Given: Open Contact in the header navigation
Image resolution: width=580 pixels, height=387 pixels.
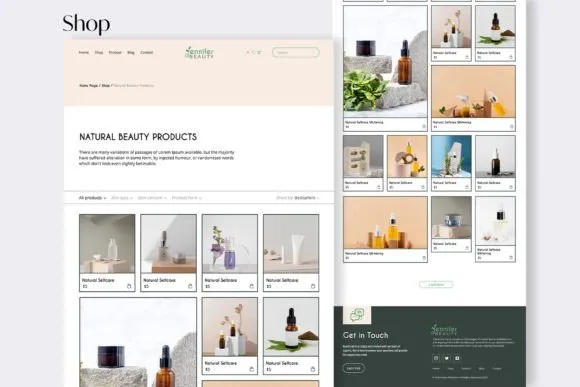Looking at the screenshot, I should click(x=146, y=53).
